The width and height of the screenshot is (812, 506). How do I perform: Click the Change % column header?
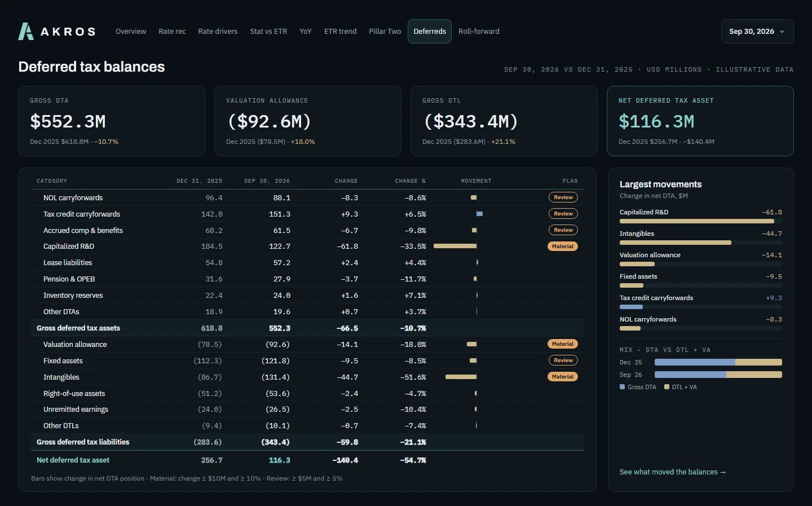(410, 181)
